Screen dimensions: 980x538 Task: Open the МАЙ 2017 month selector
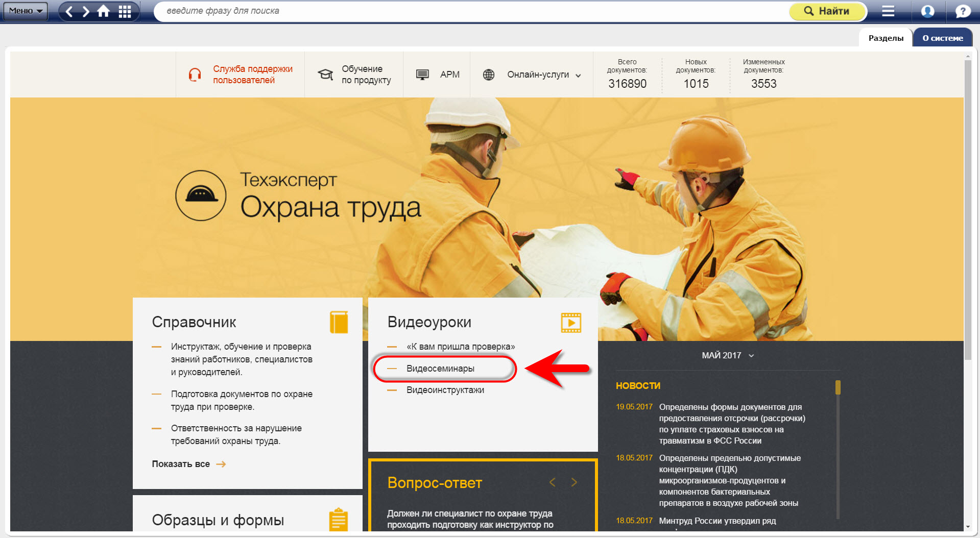click(x=727, y=355)
